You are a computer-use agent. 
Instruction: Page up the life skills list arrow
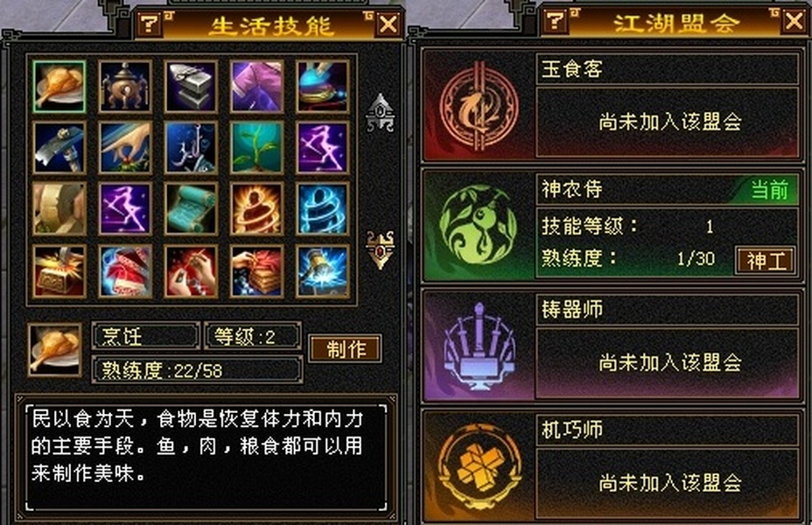point(381,112)
